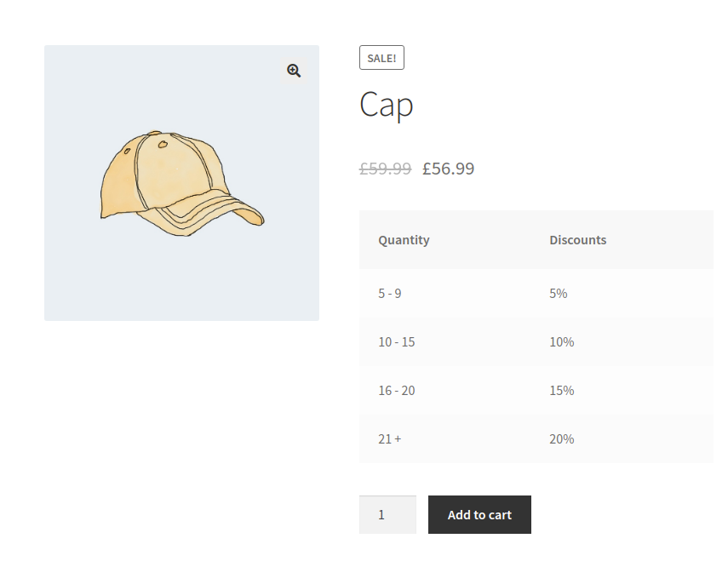Select the Cap product title
Viewport: 728px width, 567px height.
(x=386, y=105)
